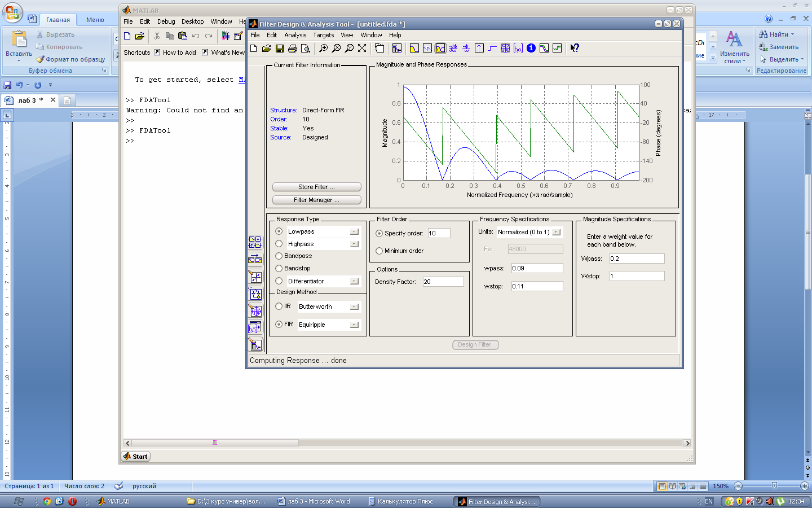
Task: Show Impulse Response plot
Action: tap(479, 49)
